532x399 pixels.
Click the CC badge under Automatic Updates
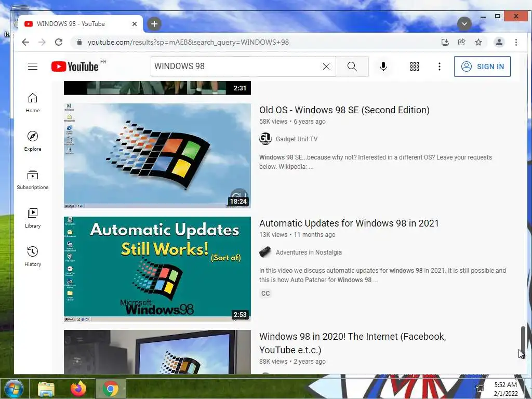coord(265,294)
